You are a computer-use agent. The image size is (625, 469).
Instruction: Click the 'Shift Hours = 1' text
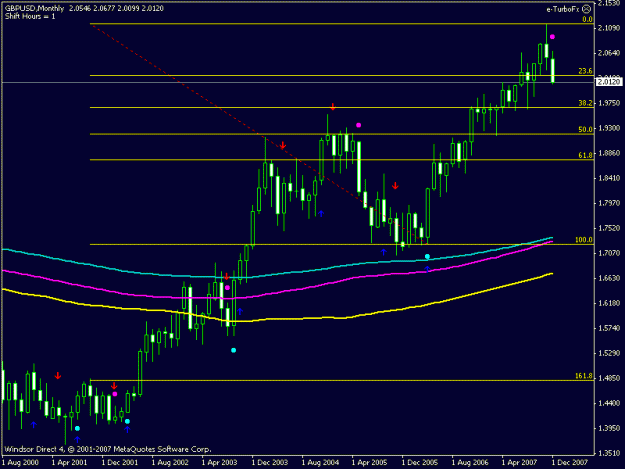point(30,16)
